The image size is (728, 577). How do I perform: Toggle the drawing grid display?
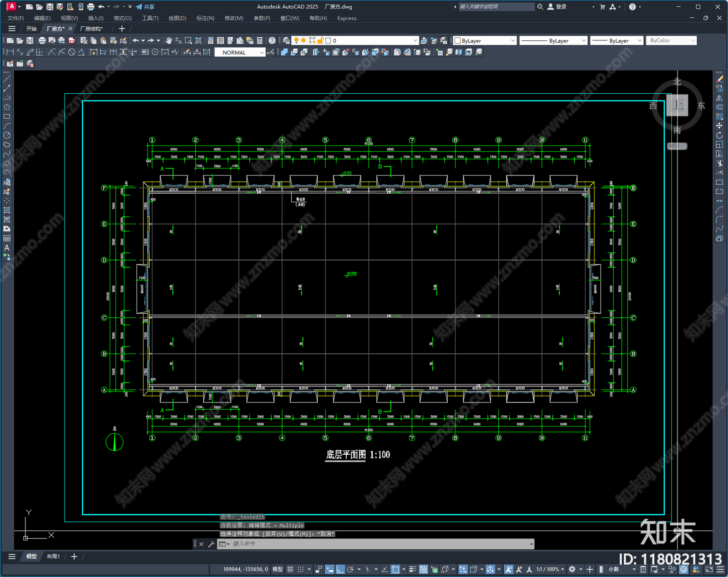[x=290, y=569]
